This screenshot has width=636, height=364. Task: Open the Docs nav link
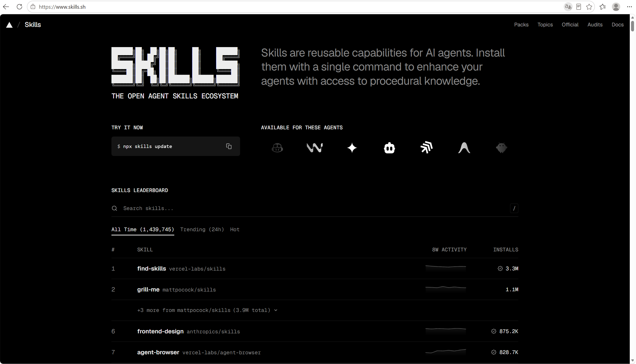coord(617,25)
